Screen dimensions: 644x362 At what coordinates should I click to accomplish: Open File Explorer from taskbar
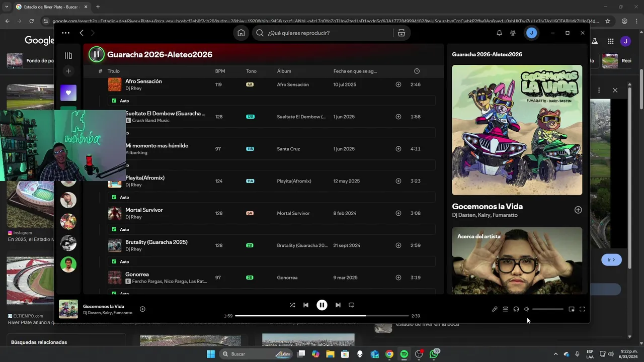330,354
